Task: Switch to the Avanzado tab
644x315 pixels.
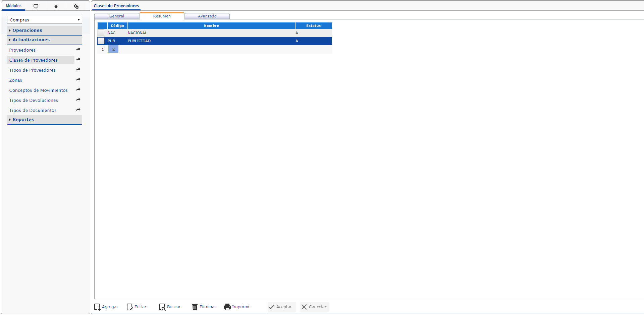Action: click(207, 16)
